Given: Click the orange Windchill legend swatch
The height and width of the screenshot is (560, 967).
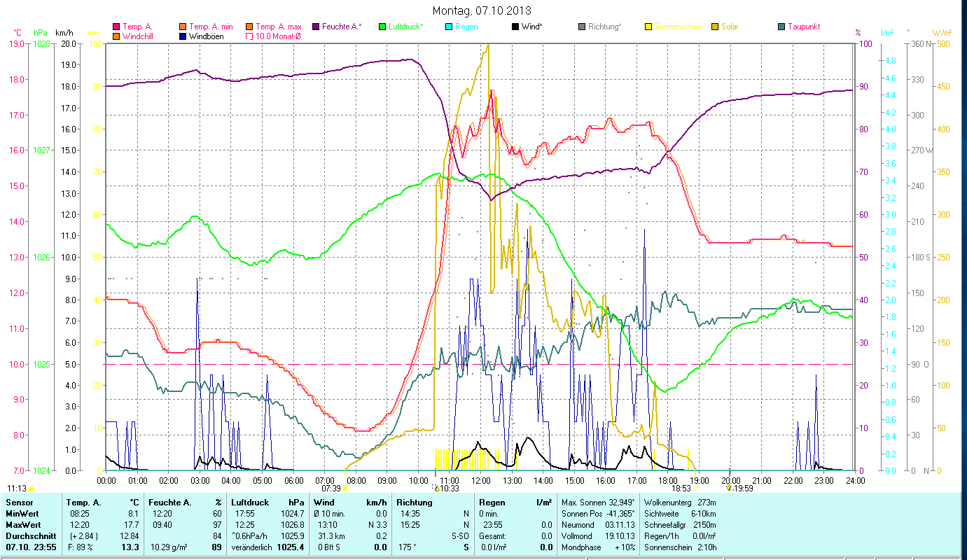Looking at the screenshot, I should [x=116, y=36].
